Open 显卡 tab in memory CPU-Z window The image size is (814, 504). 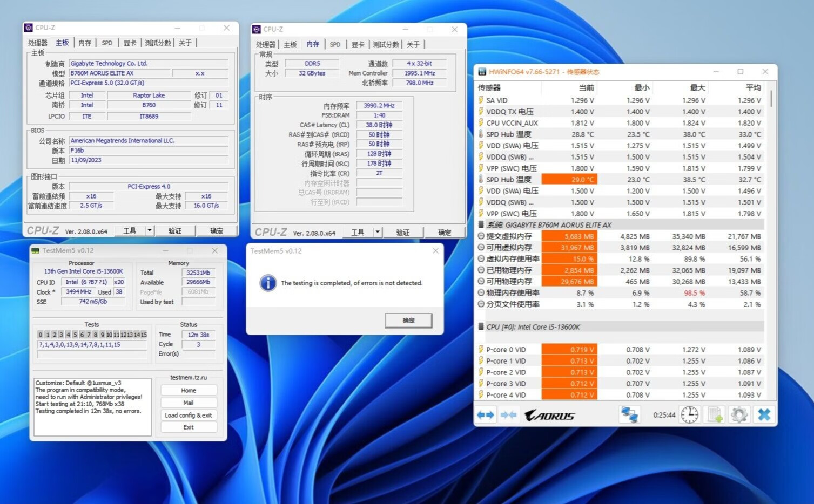point(358,44)
